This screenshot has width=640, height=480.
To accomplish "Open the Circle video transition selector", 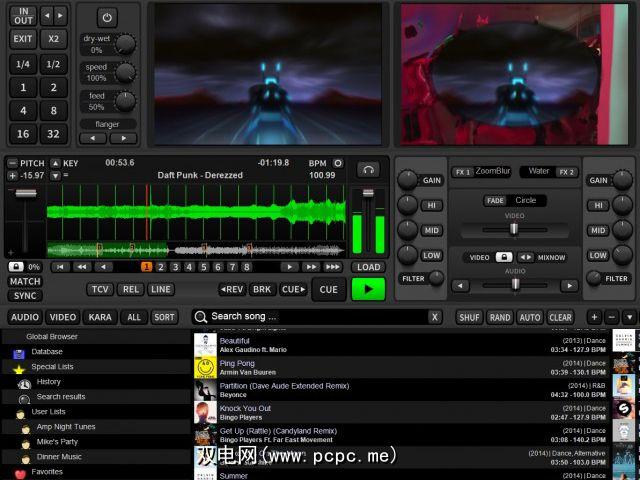I will [x=526, y=200].
